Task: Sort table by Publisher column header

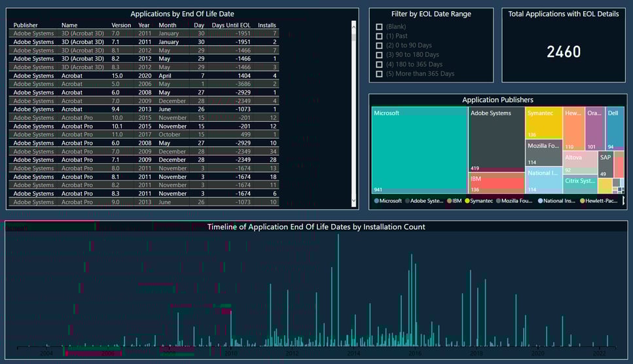Action: [26, 25]
